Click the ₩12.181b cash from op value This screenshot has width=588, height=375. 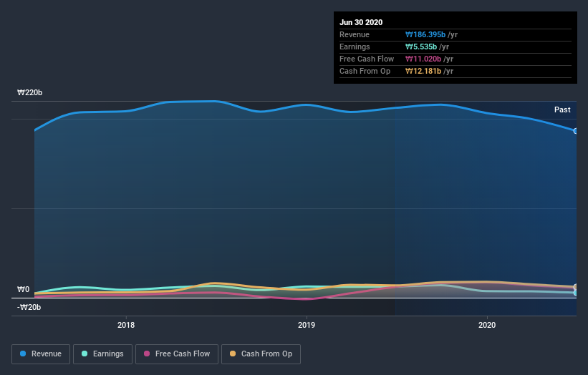click(x=423, y=71)
